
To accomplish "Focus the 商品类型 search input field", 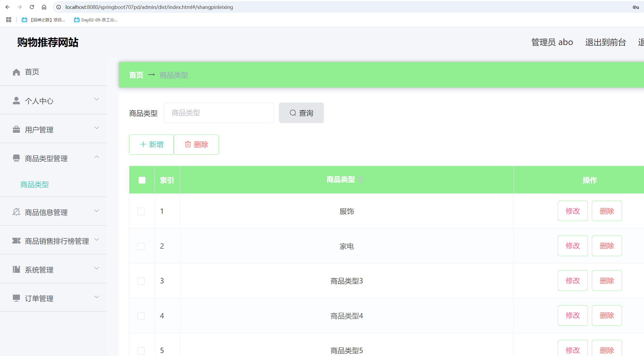I will [219, 113].
